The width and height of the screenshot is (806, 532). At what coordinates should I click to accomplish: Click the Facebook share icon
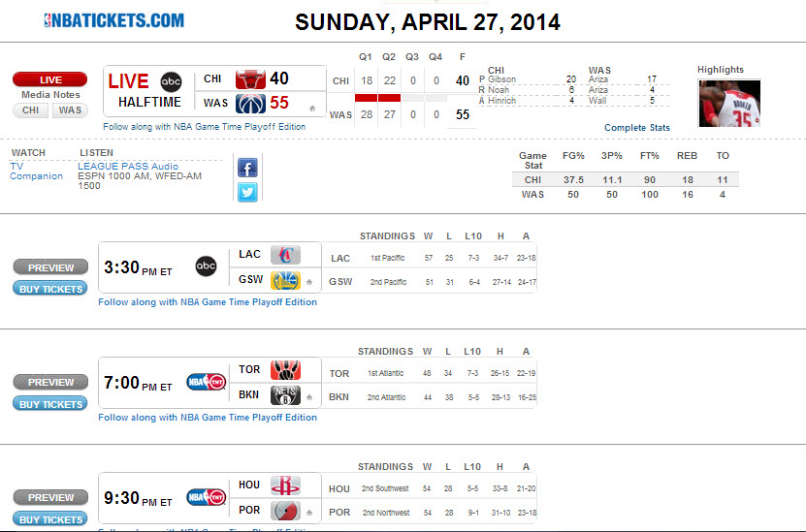[247, 168]
